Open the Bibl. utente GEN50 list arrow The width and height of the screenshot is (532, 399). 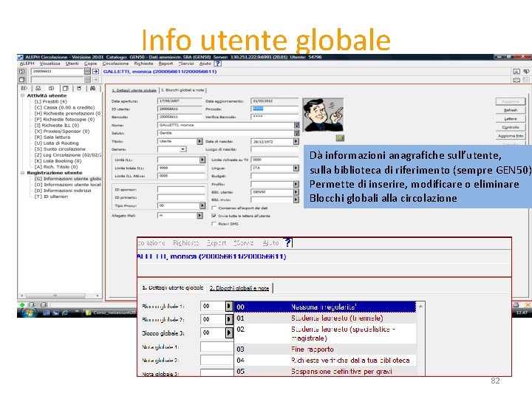pyautogui.click(x=296, y=192)
